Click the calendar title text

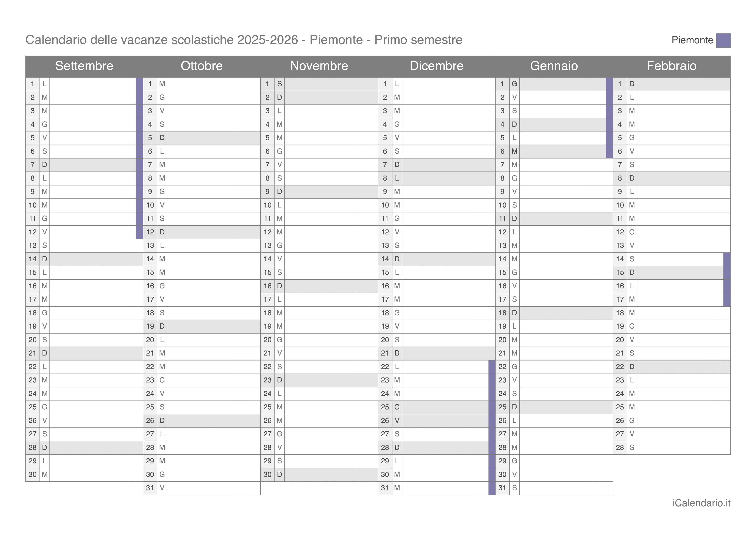click(x=244, y=40)
